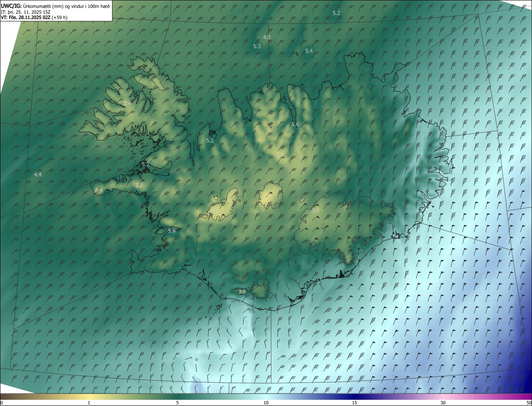Screen dimensions: 532x406
Task: Click the 2.4 value over the Westfjords
Action: [127, 103]
